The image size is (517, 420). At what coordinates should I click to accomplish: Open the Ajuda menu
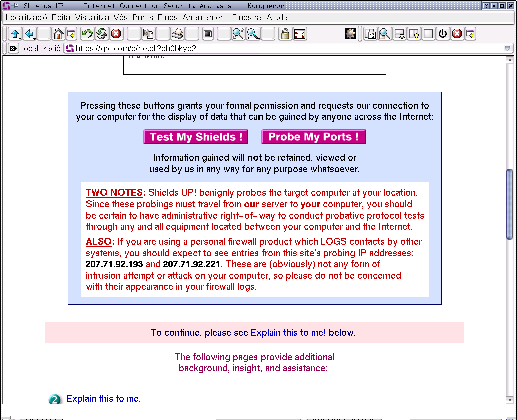pyautogui.click(x=277, y=18)
